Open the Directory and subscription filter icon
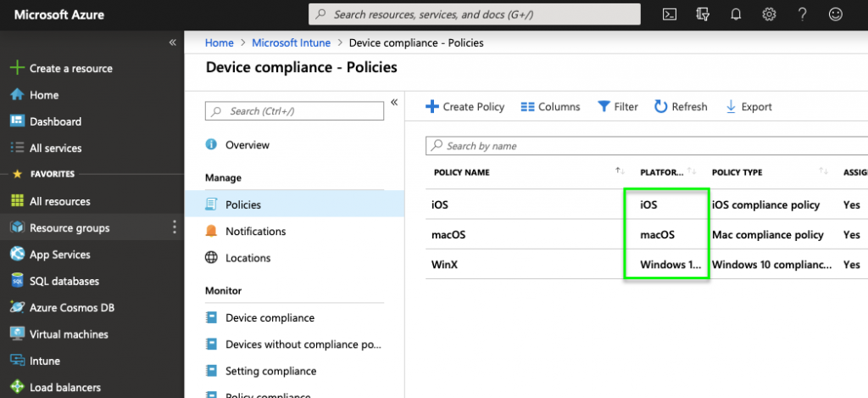The width and height of the screenshot is (868, 398). 702,14
